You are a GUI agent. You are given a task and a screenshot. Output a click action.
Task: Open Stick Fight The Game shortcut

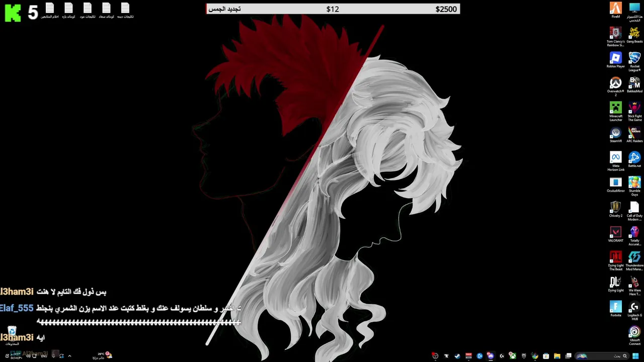tap(634, 112)
